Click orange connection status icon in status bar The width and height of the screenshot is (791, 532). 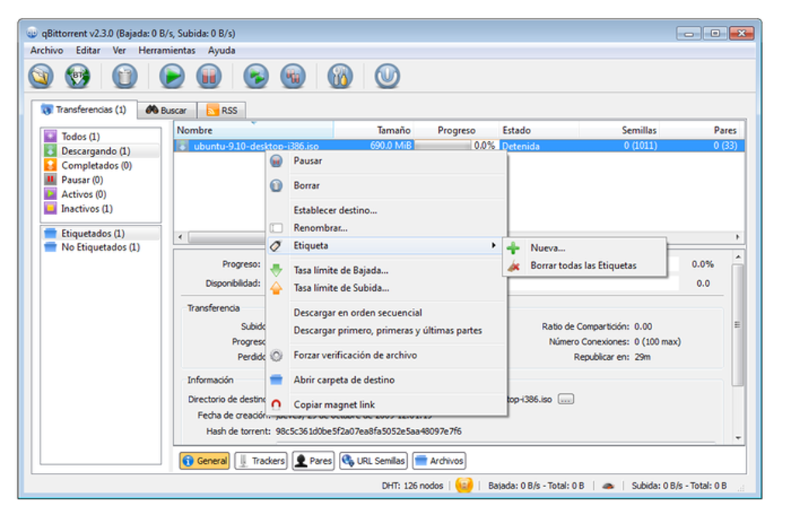point(464,485)
